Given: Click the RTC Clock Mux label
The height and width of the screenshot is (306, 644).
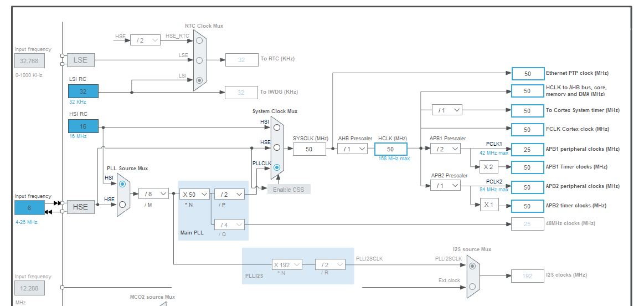Looking at the screenshot, I should pyautogui.click(x=204, y=25).
